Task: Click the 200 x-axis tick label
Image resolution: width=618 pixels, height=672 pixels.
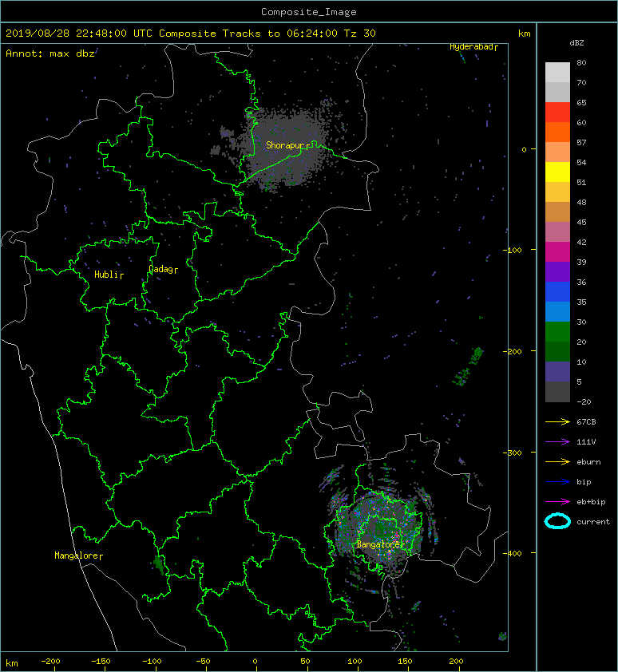Action: 456,662
